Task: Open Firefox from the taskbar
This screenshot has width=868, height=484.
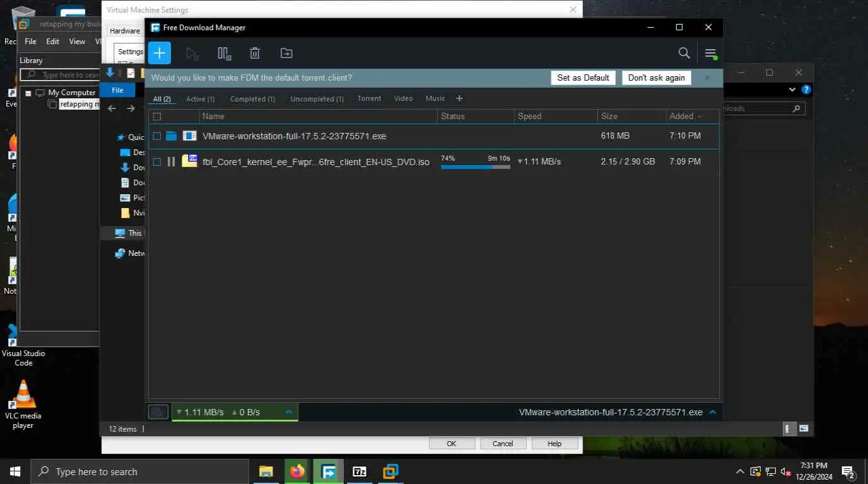Action: pyautogui.click(x=297, y=471)
